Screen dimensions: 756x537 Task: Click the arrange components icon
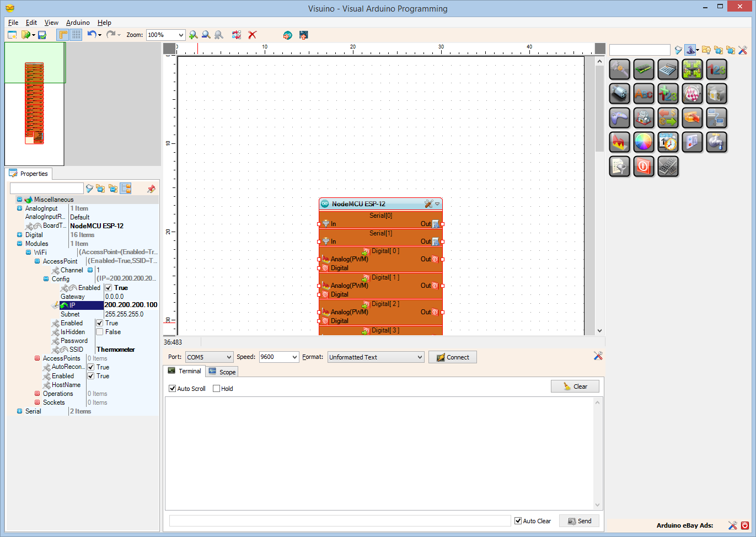click(237, 35)
